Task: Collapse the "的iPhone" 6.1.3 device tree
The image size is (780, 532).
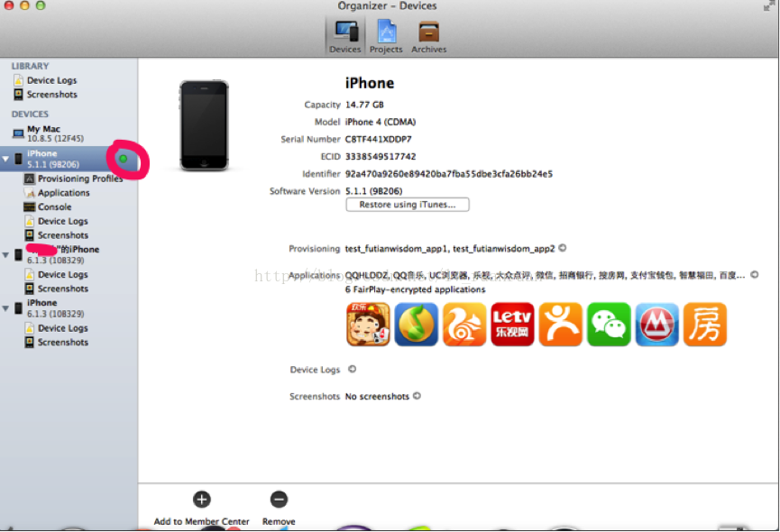Action: pyautogui.click(x=5, y=255)
